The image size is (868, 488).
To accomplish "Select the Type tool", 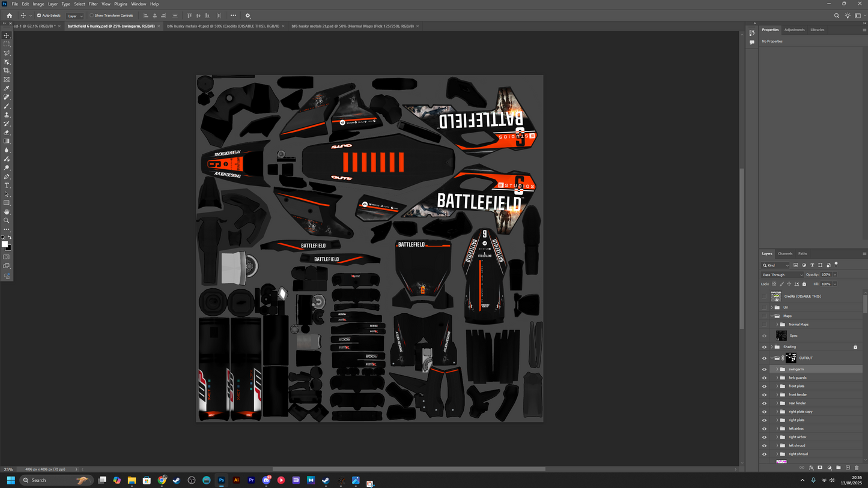I will 7,185.
